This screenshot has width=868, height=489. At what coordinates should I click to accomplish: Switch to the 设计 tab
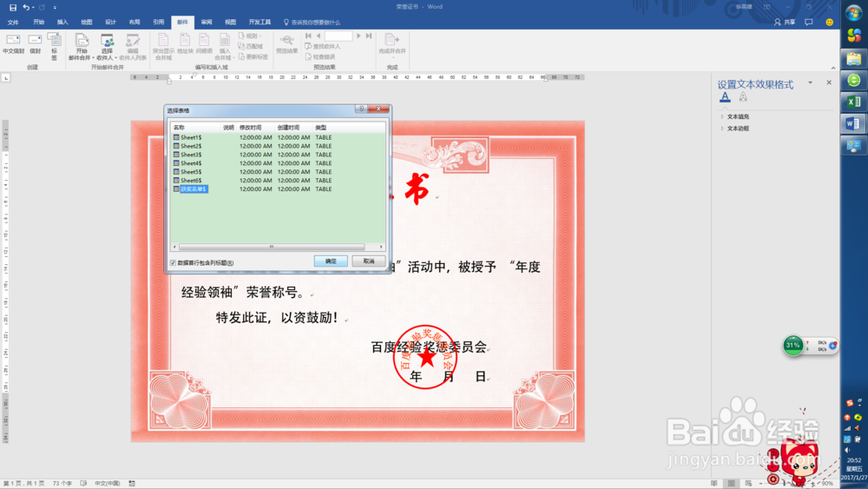click(x=111, y=23)
